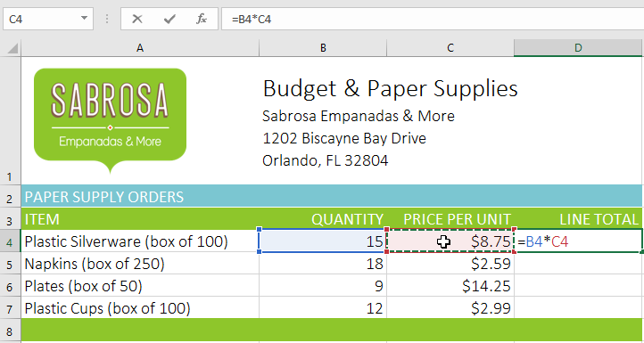This screenshot has width=644, height=343.
Task: Click the PAPER SUPPLY ORDERS heading cell
Action: pyautogui.click(x=140, y=197)
